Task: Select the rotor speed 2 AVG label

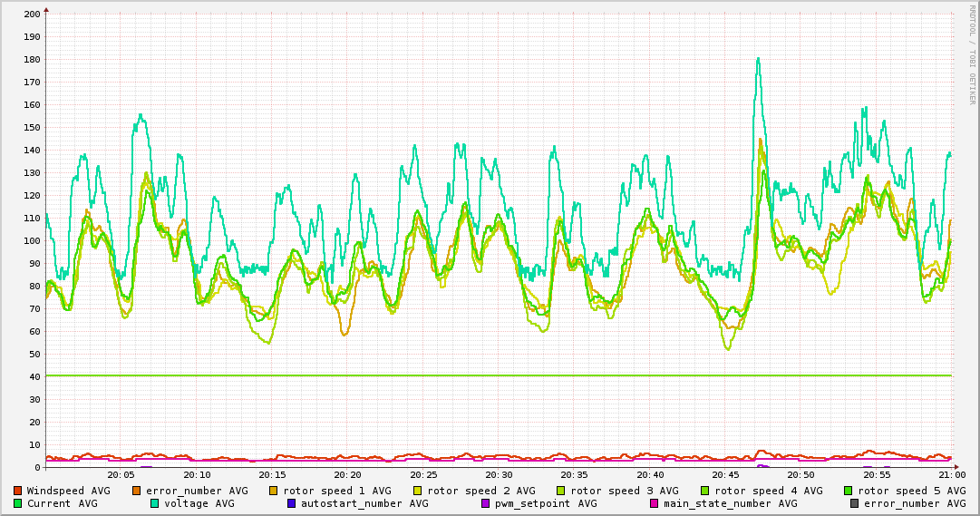Action: pyautogui.click(x=480, y=491)
